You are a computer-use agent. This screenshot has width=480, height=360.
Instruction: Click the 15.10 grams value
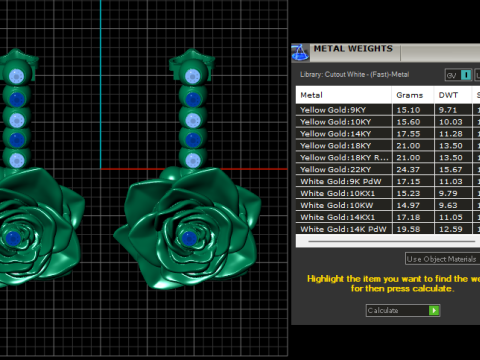pos(408,110)
